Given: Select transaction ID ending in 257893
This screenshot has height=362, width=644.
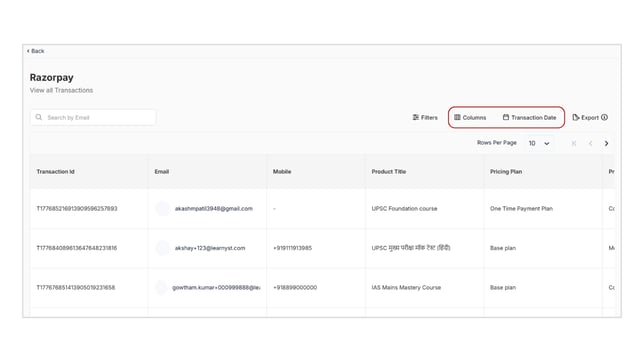Looking at the screenshot, I should [77, 209].
